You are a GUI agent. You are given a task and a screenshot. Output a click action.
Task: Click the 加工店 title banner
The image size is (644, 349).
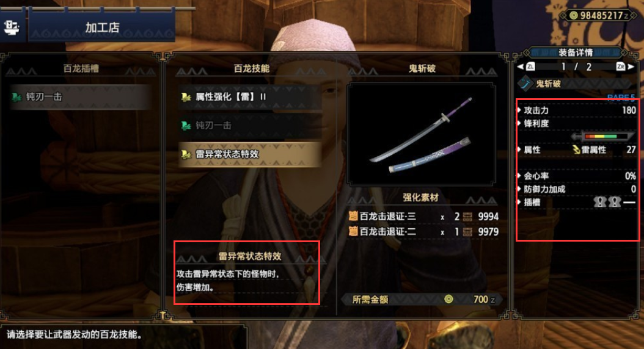102,27
